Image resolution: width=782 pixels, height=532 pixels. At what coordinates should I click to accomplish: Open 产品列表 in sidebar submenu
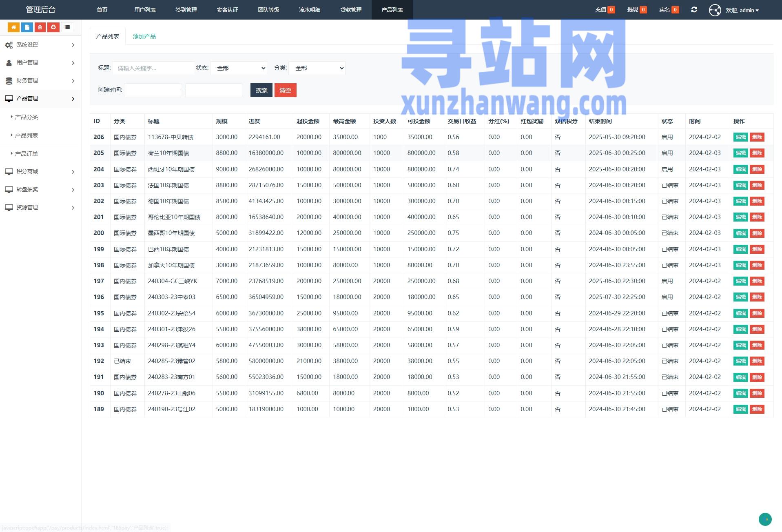27,135
